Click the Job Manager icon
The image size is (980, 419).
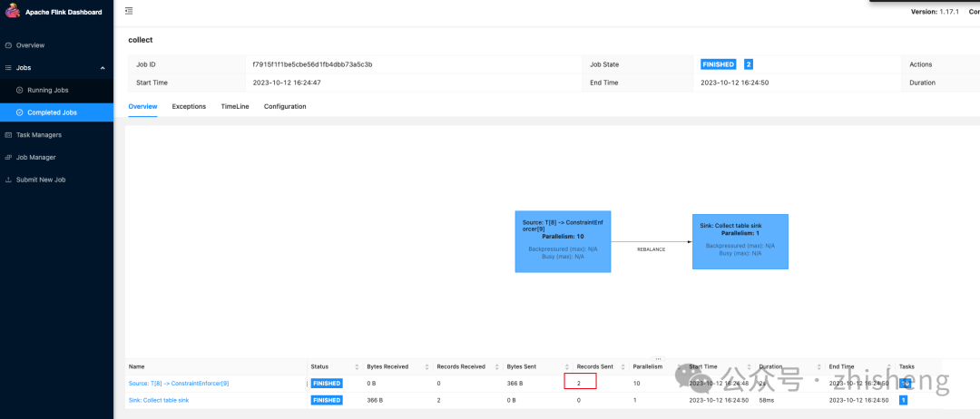pos(8,158)
